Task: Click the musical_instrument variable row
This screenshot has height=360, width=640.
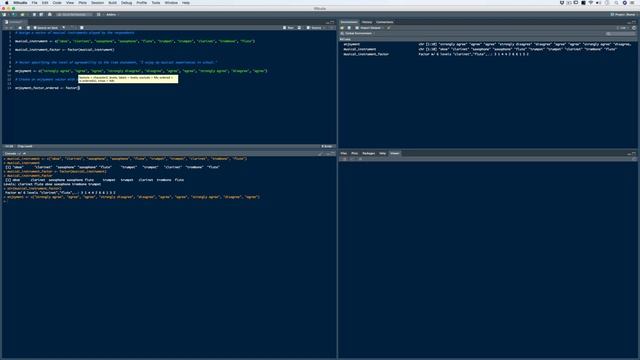Action: click(x=488, y=49)
